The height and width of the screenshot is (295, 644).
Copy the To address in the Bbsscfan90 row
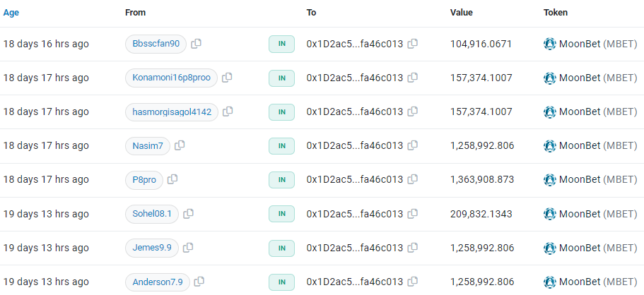pos(413,44)
